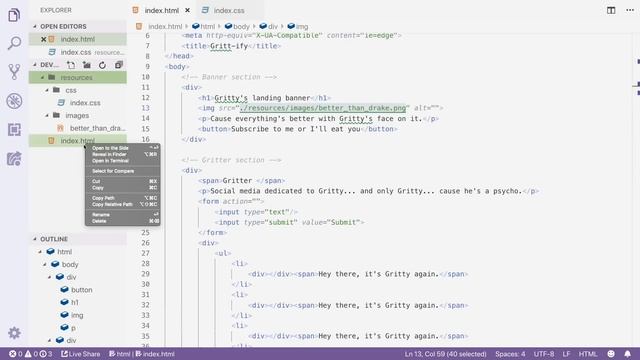
Task: Click the New File icon in explorer toolbar
Action: click(x=71, y=65)
